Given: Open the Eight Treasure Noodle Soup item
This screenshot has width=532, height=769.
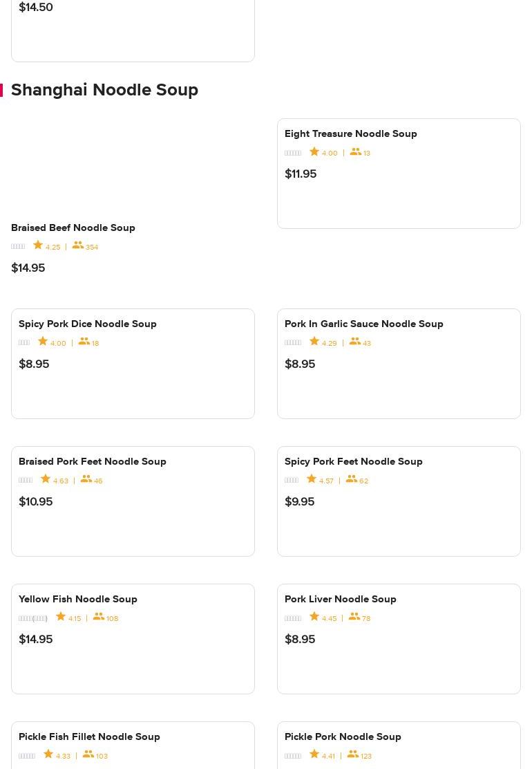Looking at the screenshot, I should coord(350,133).
